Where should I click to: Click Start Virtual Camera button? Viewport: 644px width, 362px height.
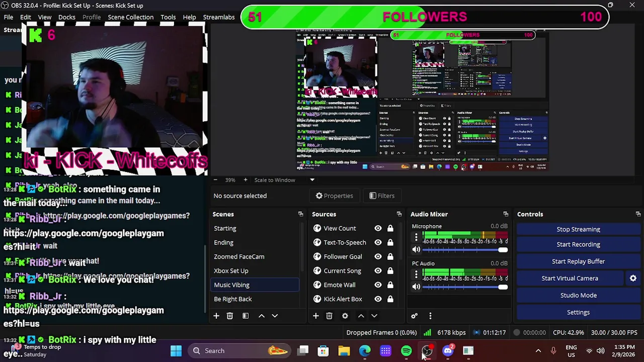(x=570, y=278)
